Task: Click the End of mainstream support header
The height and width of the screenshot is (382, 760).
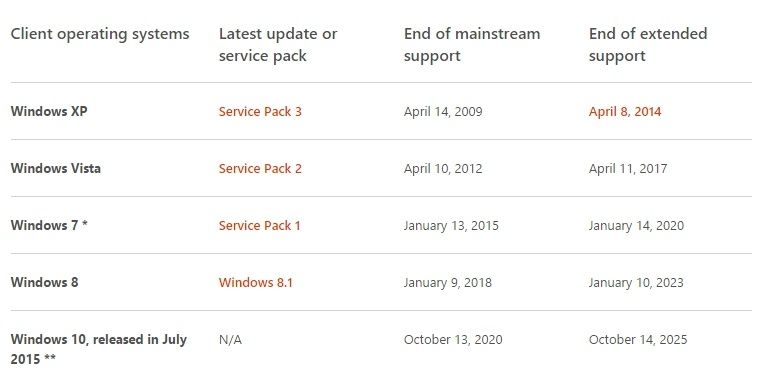Action: pos(472,45)
